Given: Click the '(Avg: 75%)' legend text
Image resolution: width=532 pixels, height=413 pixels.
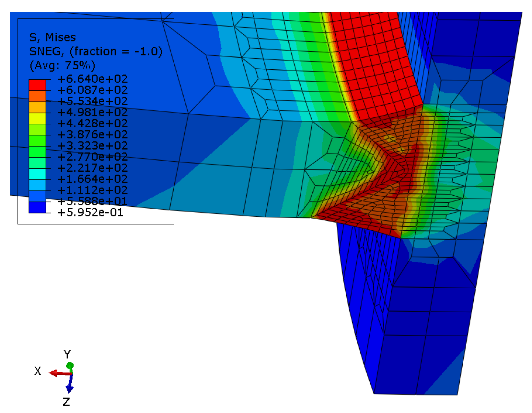Looking at the screenshot, I should 62,65.
